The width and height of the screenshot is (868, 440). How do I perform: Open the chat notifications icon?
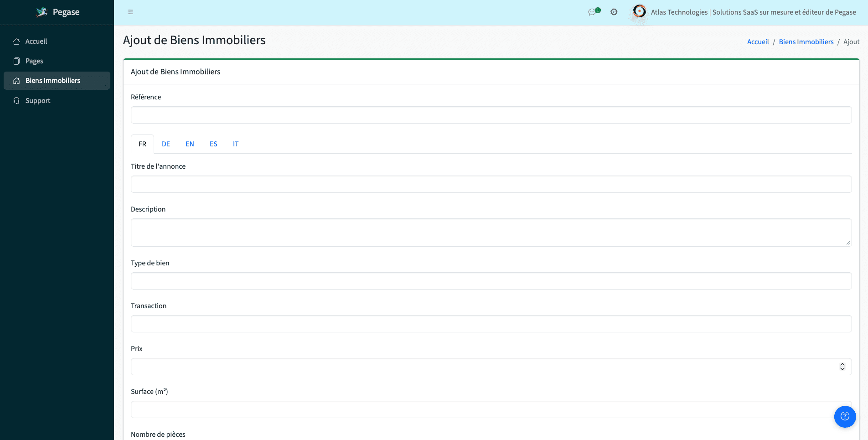pos(593,12)
